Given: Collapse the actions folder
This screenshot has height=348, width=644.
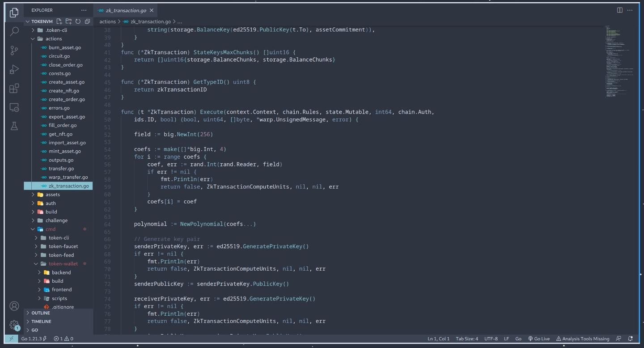Looking at the screenshot, I should click(58, 39).
